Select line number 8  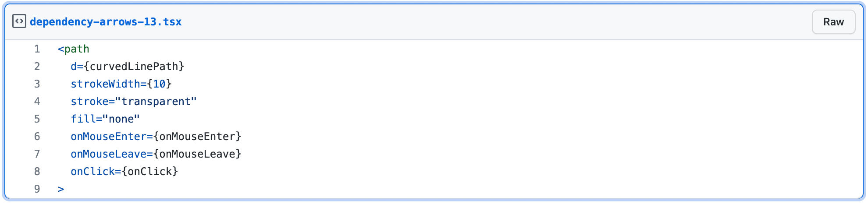coord(37,172)
